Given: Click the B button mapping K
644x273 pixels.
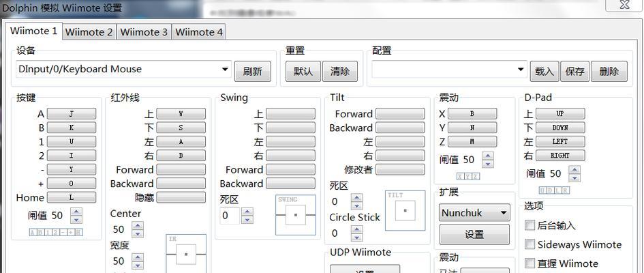Looking at the screenshot, I should pyautogui.click(x=72, y=128).
